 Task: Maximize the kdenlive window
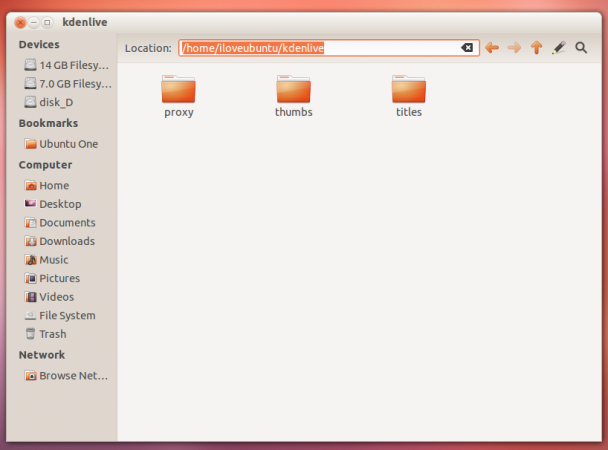[47, 22]
